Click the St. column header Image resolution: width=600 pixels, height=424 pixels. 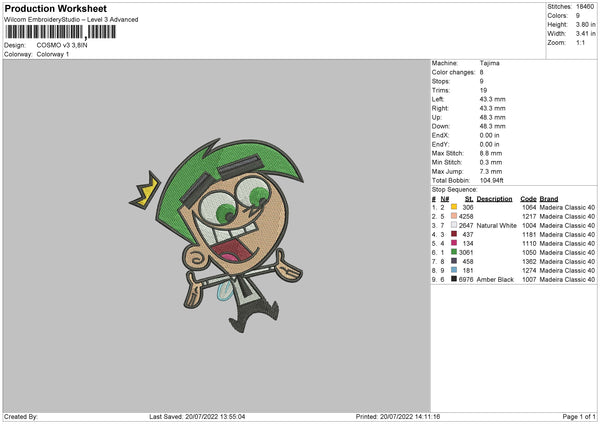coord(468,198)
